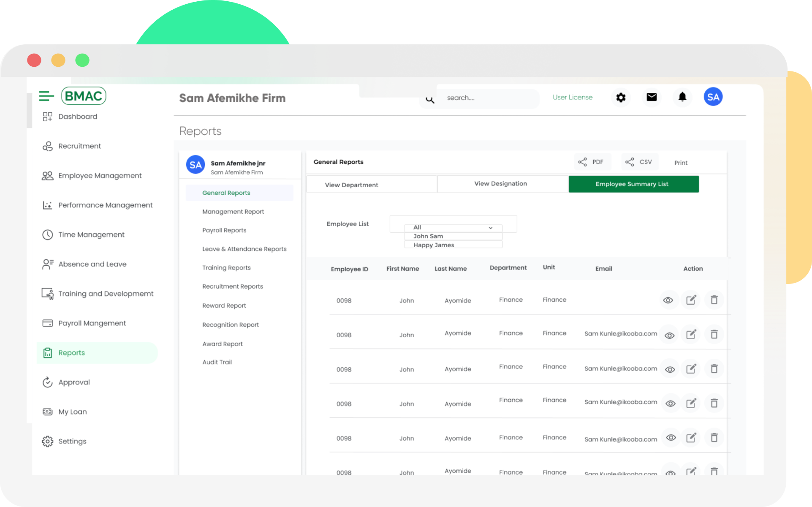This screenshot has width=812, height=507.
Task: Click the SA profile avatar in header
Action: [713, 97]
